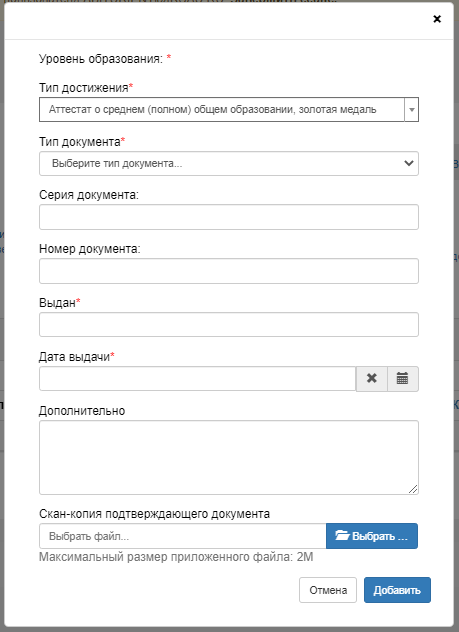Click the Отмена button

[328, 590]
